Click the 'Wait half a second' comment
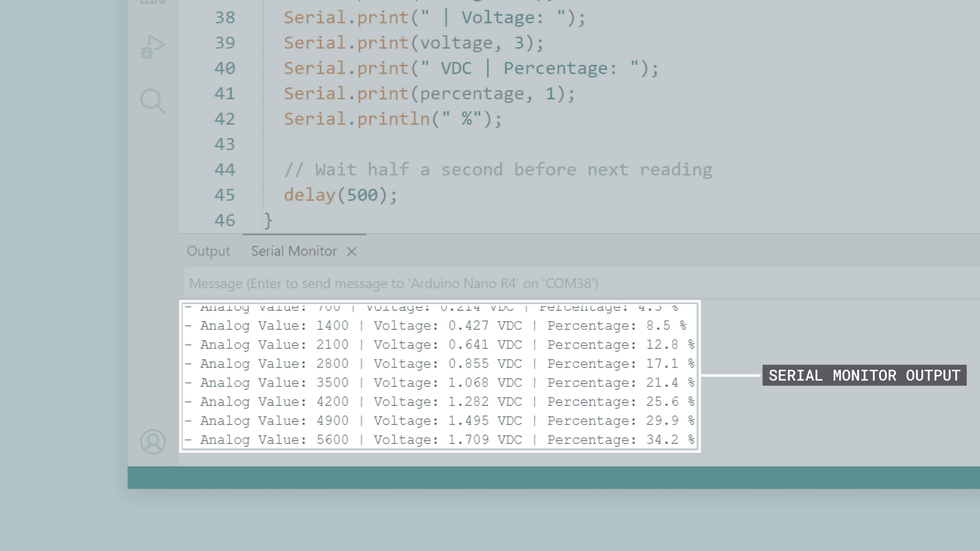Viewport: 980px width, 551px height. click(x=498, y=170)
